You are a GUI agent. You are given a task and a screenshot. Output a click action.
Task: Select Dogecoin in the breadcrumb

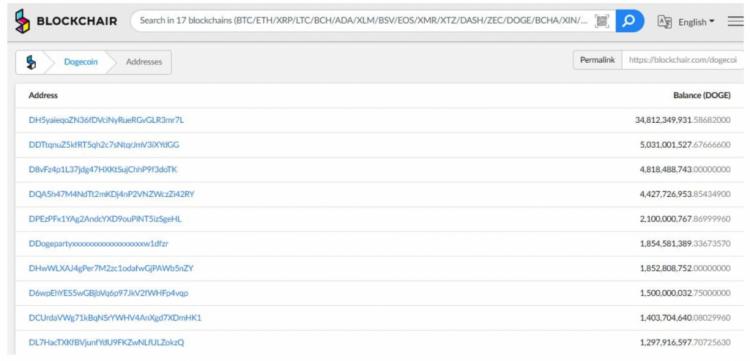tap(81, 62)
